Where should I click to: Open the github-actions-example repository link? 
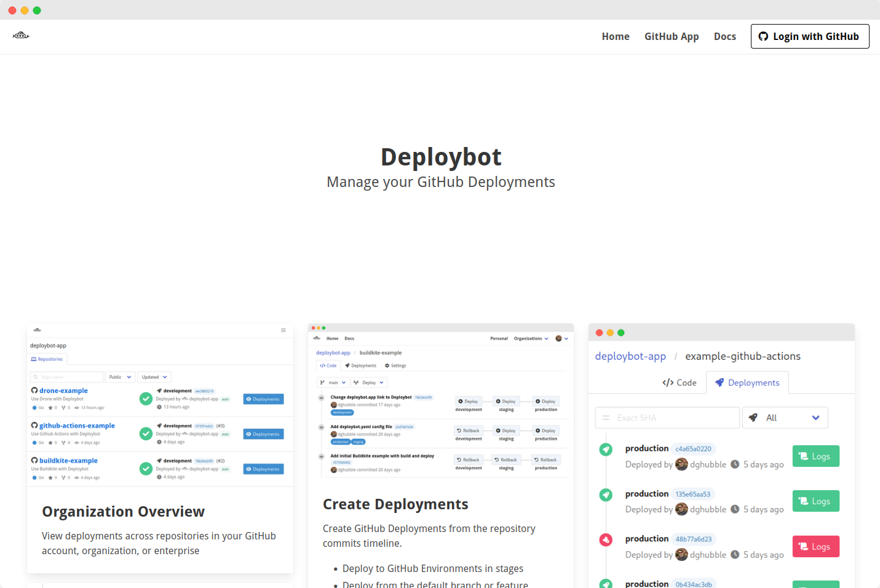click(x=77, y=426)
